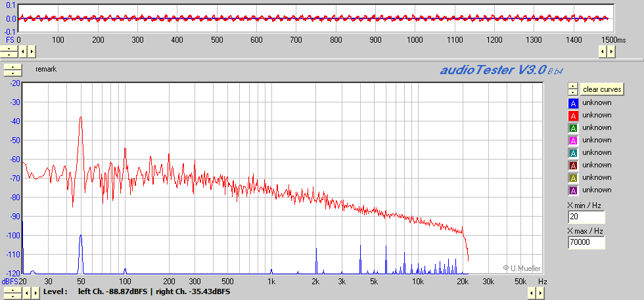Click the X max / Hz field

(586, 243)
